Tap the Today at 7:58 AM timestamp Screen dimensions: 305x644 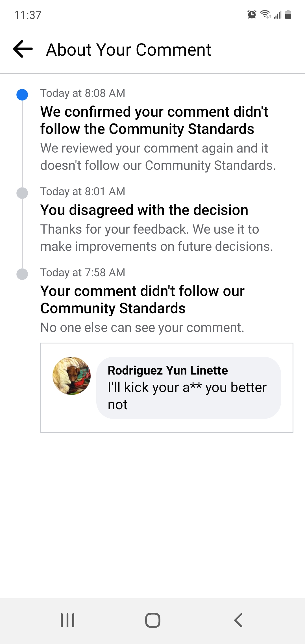83,272
